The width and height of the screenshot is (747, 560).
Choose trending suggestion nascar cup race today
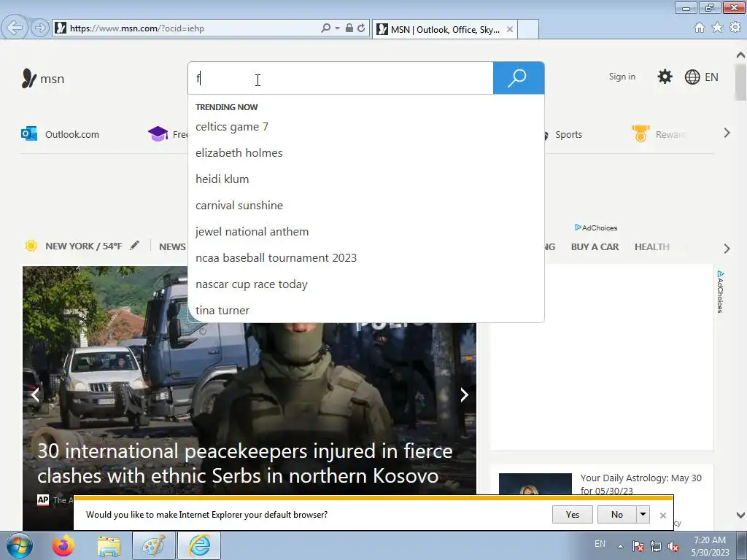pyautogui.click(x=252, y=284)
